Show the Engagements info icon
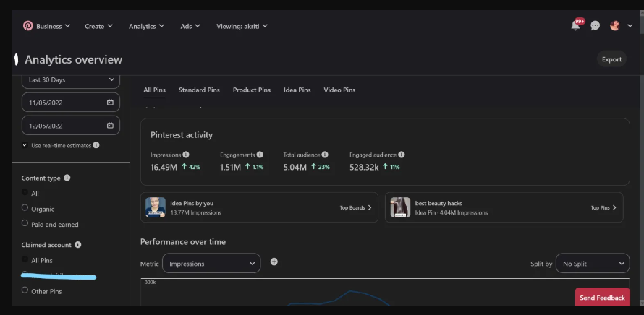Screen dimensions: 644x315 (x=260, y=155)
